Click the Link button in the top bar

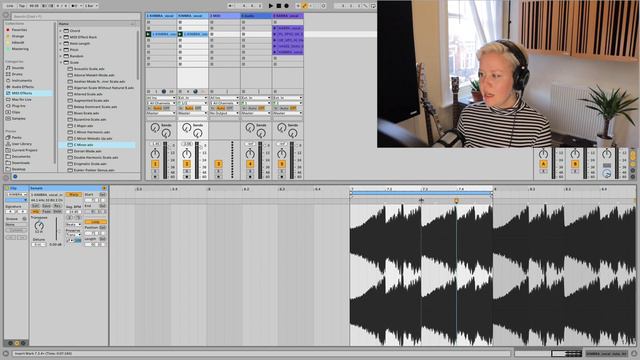click(x=10, y=6)
